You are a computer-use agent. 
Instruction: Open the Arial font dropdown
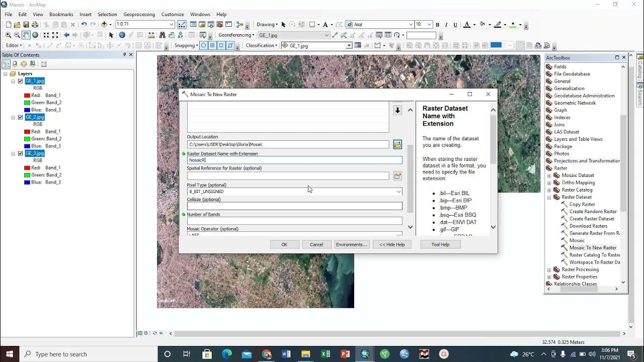click(x=411, y=24)
